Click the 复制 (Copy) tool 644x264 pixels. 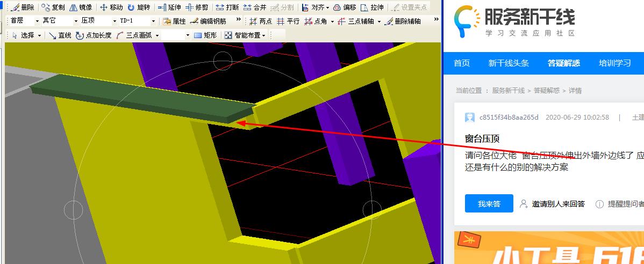pos(53,8)
